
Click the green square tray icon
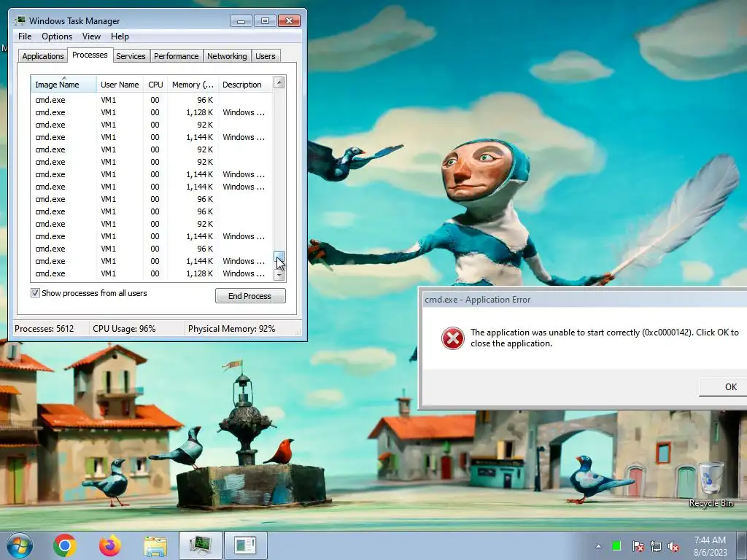click(x=616, y=546)
